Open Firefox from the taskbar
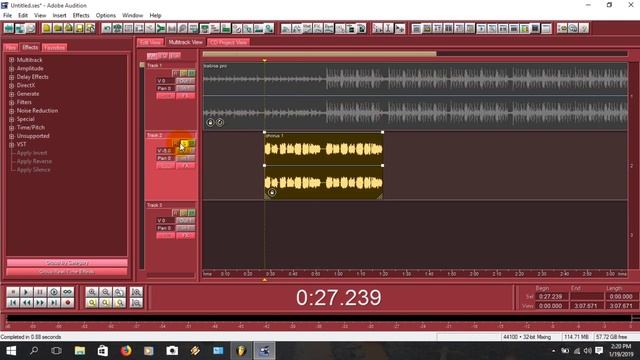640x360 pixels. point(126,351)
